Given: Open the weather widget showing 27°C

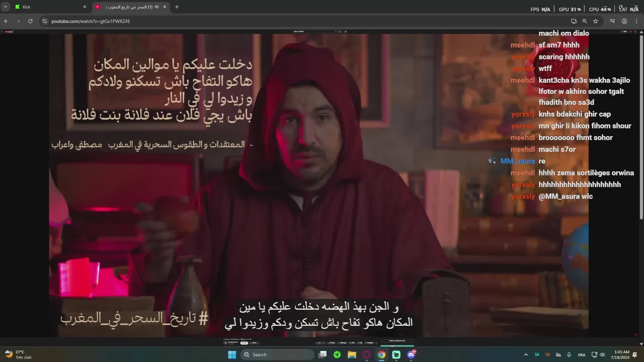Looking at the screenshot, I should [x=19, y=354].
